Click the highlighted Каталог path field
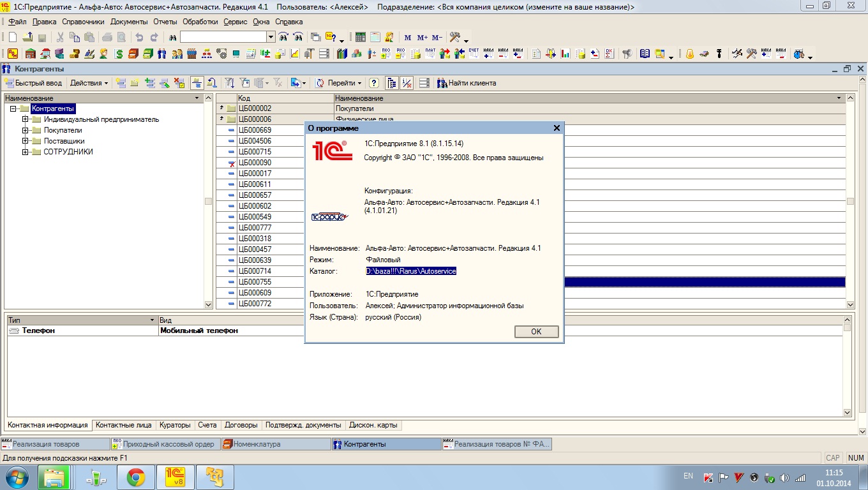The image size is (868, 490). point(411,271)
